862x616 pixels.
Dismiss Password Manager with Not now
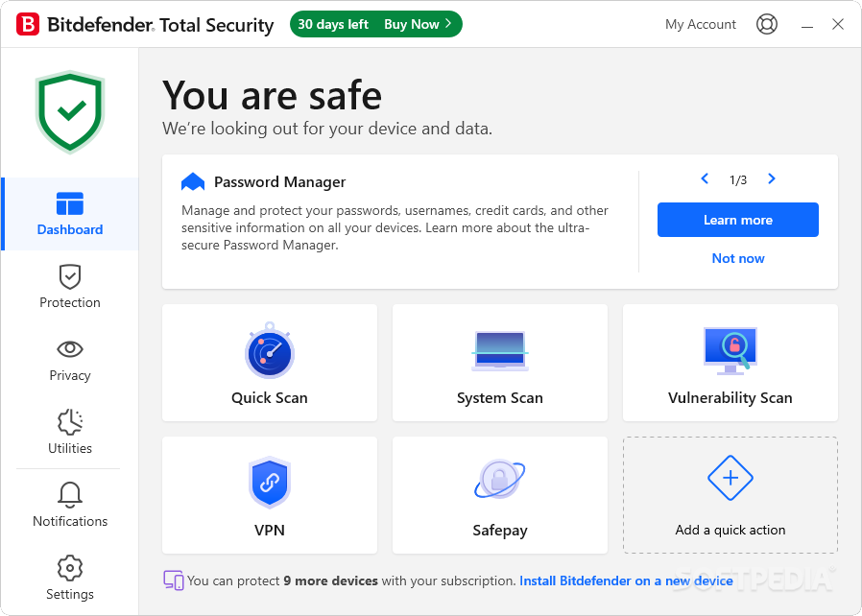[x=737, y=258]
